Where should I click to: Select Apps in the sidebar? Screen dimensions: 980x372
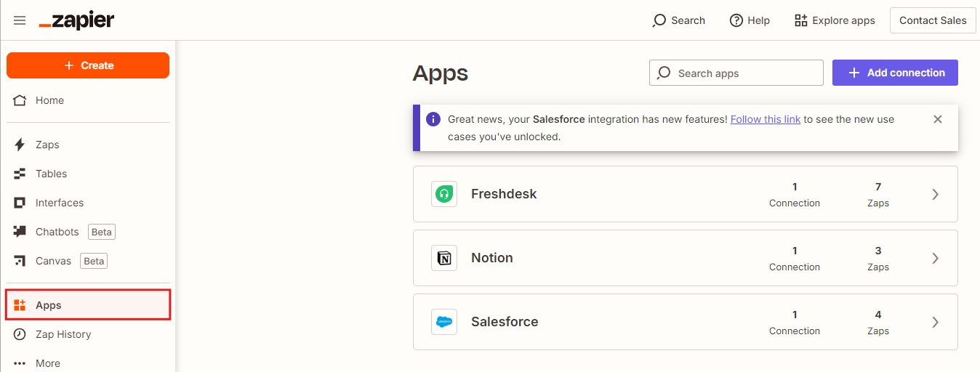88,305
